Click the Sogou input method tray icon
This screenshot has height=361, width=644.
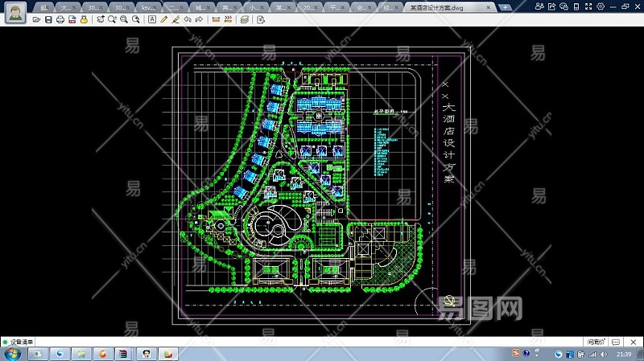coord(516,353)
